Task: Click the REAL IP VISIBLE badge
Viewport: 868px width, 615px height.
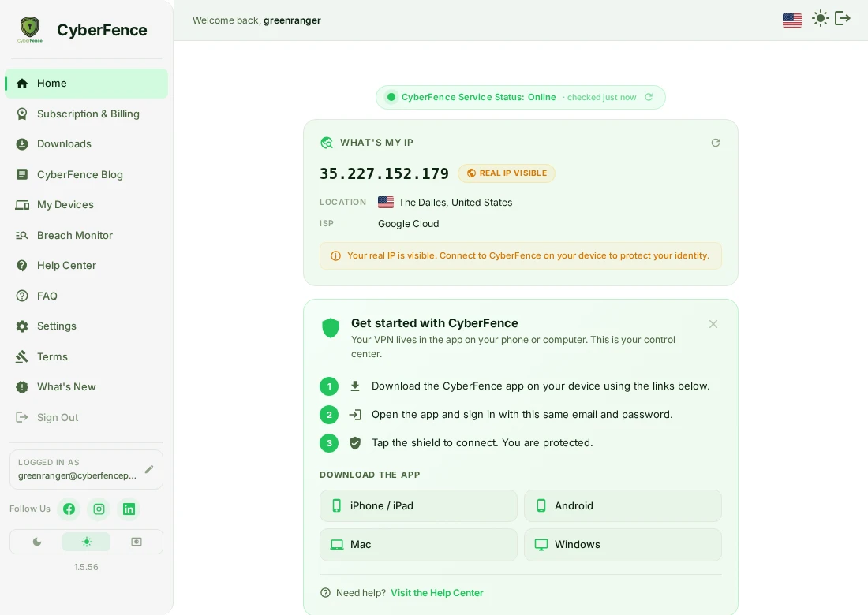Action: coord(506,173)
